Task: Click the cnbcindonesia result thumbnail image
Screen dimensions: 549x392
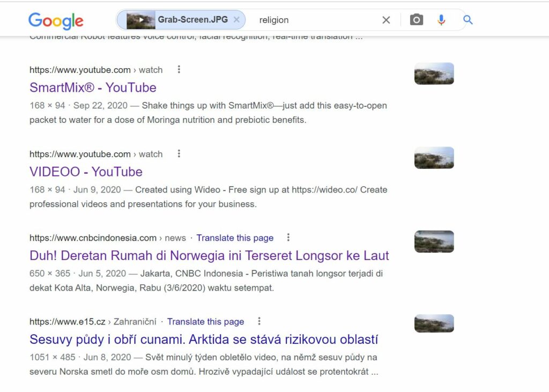Action: [x=434, y=241]
